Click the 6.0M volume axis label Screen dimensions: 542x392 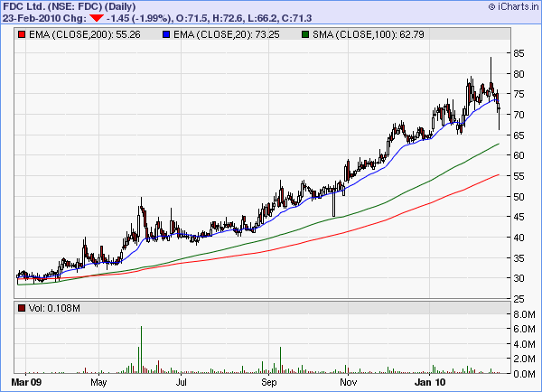pyautogui.click(x=524, y=329)
